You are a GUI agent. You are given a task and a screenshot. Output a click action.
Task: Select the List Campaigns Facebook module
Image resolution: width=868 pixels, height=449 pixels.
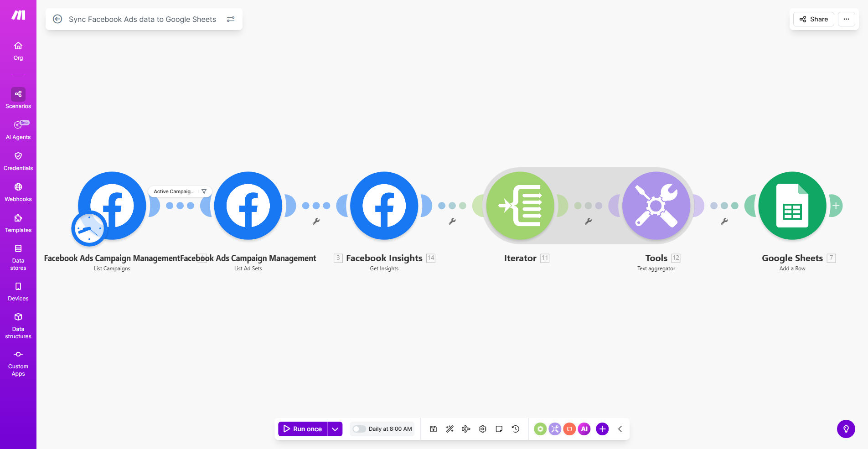tap(112, 206)
